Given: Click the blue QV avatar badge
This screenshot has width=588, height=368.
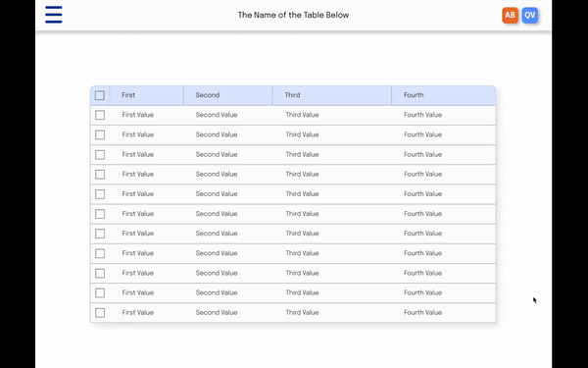Looking at the screenshot, I should [530, 15].
